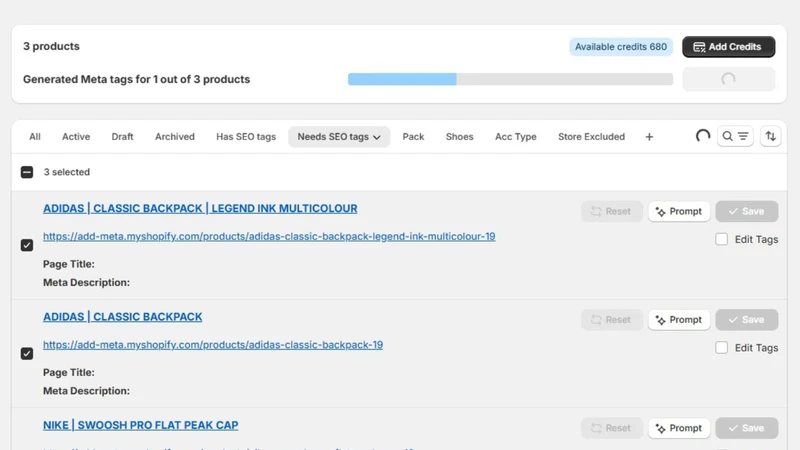Open Prompt for Legend Ink Multicolour backpack
Viewport: 800px width, 450px height.
(679, 211)
